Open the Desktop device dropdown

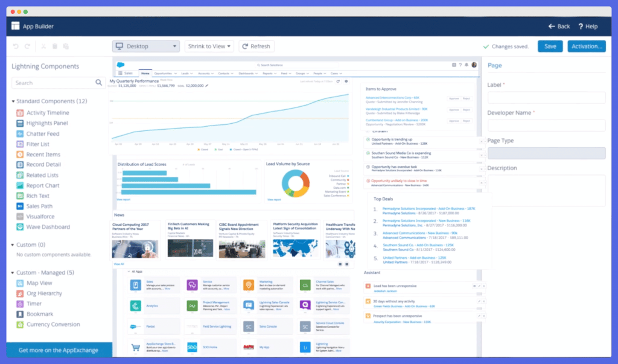pyautogui.click(x=146, y=46)
